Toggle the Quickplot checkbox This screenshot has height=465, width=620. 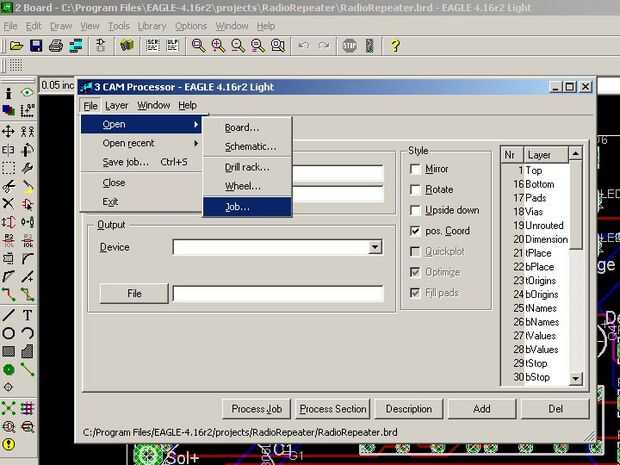point(415,251)
